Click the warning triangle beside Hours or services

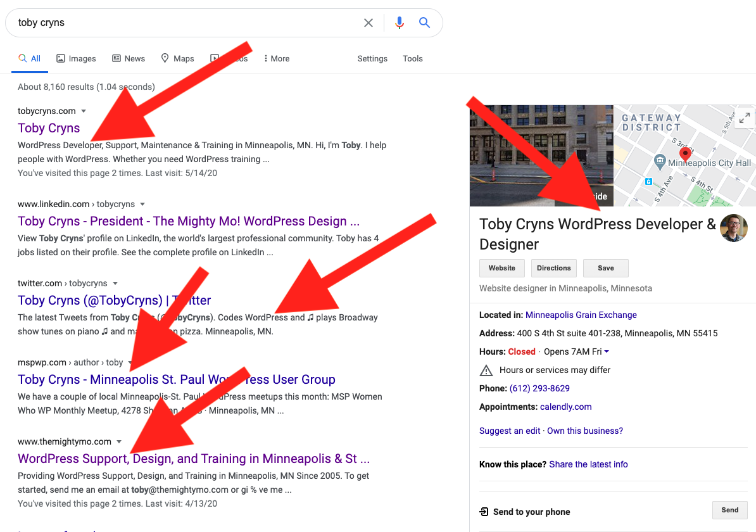[x=486, y=370]
